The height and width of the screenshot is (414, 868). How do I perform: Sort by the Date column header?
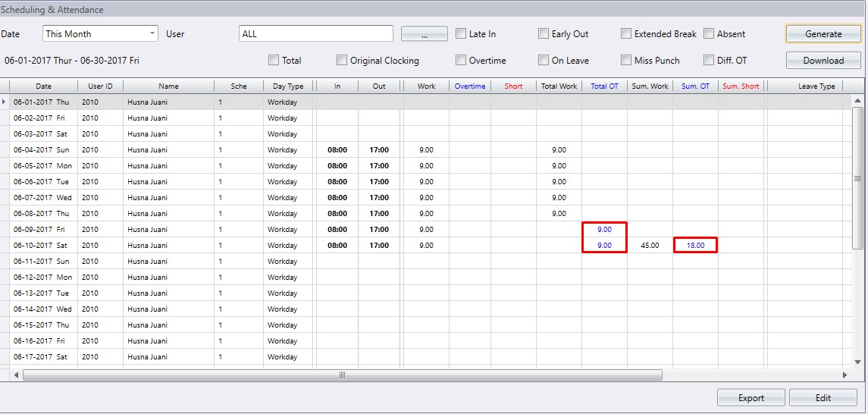[x=44, y=86]
